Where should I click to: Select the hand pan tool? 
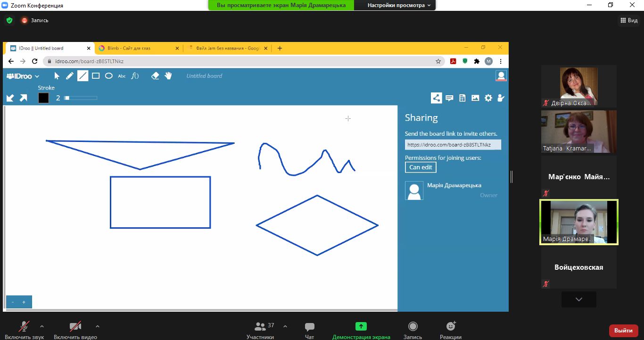168,76
